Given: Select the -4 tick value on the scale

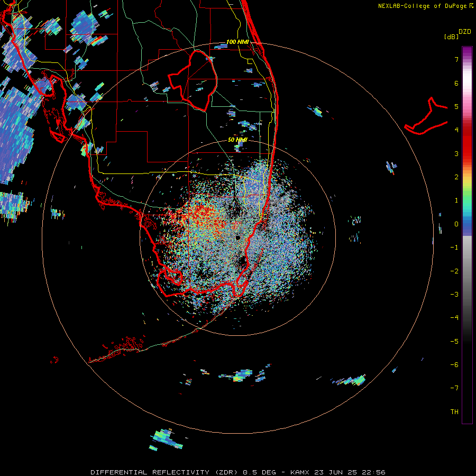Looking at the screenshot, I should pyautogui.click(x=454, y=318).
